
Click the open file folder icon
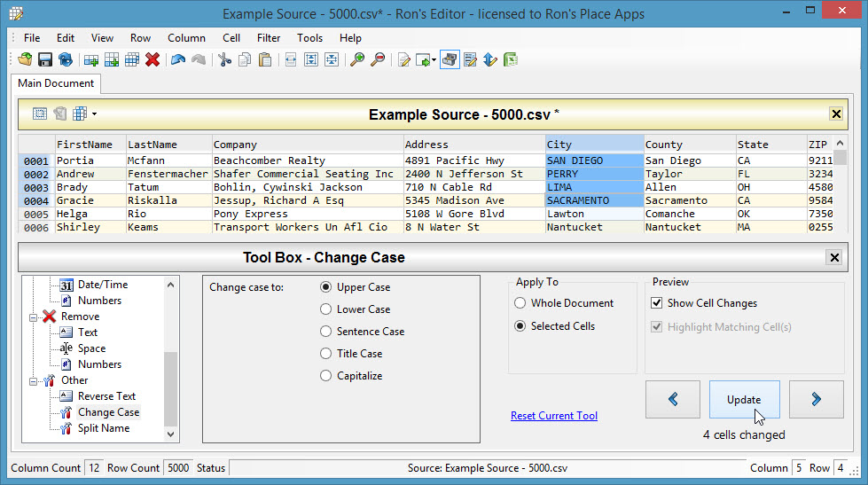[x=24, y=60]
